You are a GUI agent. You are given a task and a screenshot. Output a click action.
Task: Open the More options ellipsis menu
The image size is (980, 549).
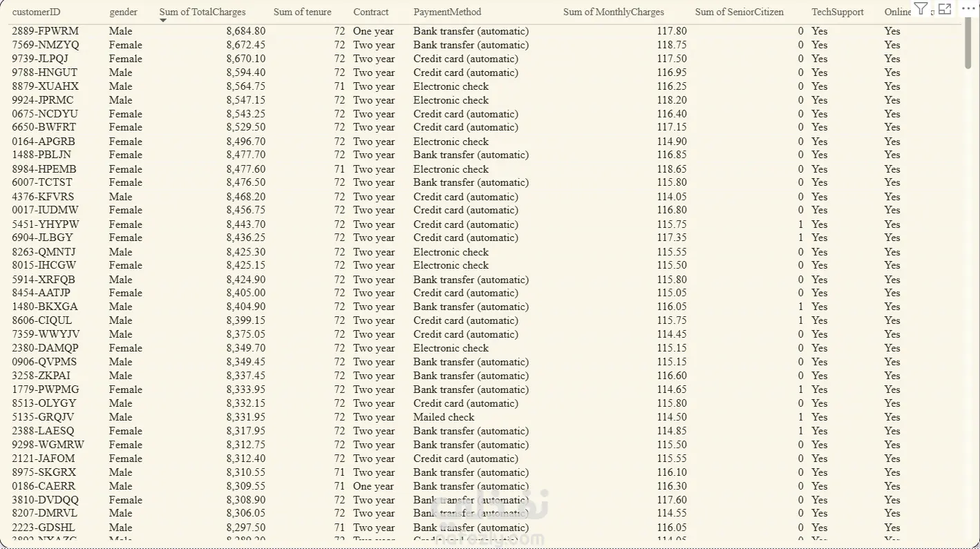tap(968, 8)
